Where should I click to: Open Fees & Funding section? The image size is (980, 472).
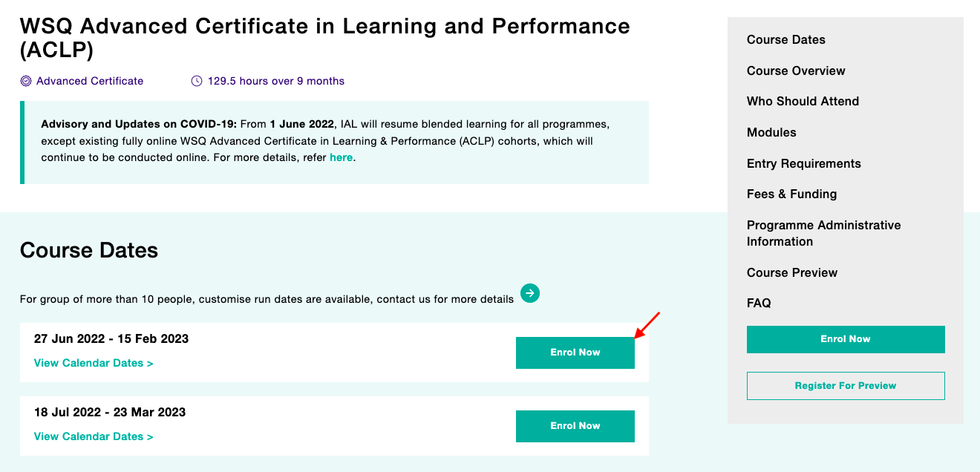pyautogui.click(x=791, y=194)
